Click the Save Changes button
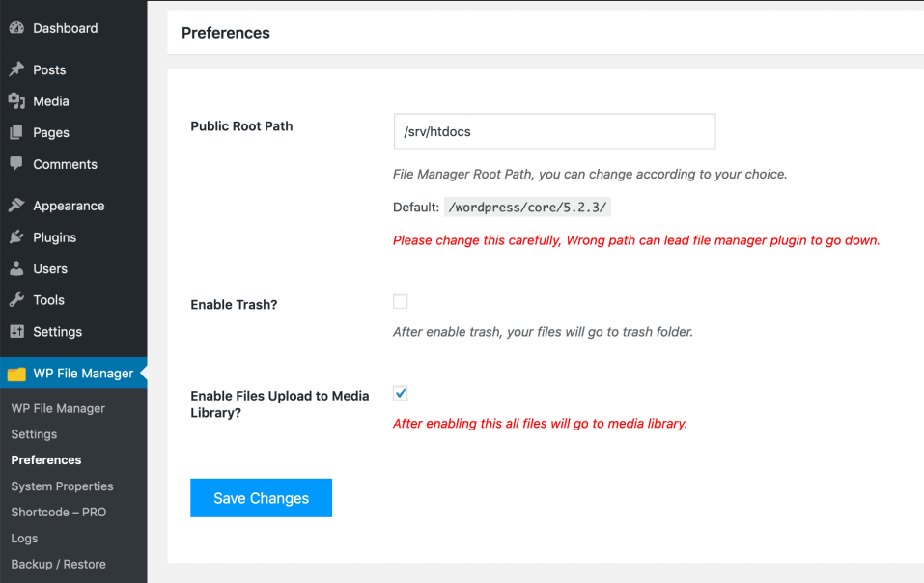 coord(261,497)
